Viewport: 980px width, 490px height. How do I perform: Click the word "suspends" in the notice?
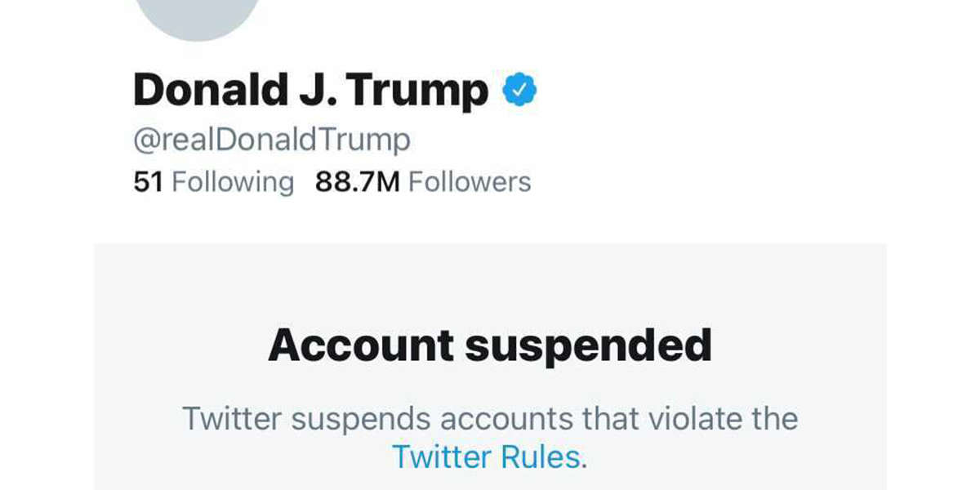click(x=359, y=421)
